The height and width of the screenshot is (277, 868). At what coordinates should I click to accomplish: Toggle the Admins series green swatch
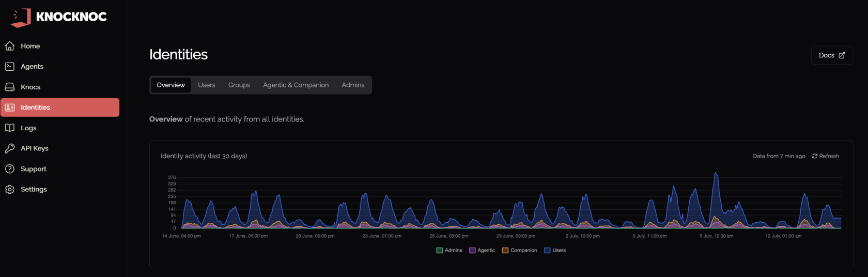point(440,251)
